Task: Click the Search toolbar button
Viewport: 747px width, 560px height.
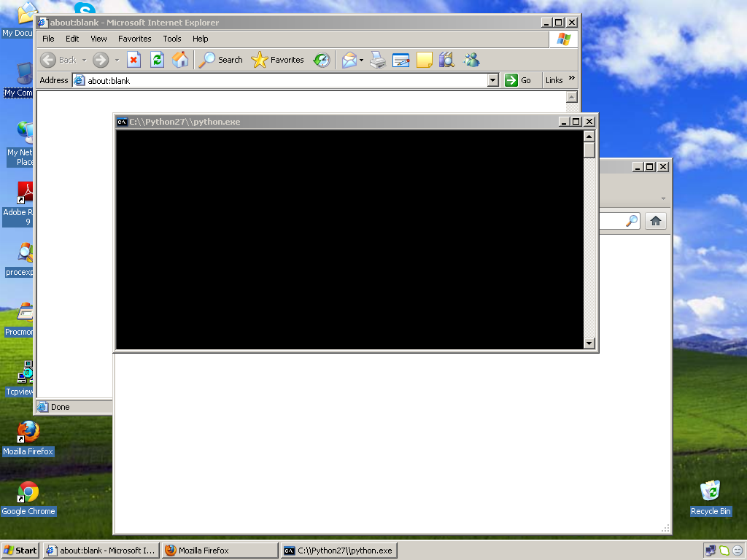Action: point(221,60)
